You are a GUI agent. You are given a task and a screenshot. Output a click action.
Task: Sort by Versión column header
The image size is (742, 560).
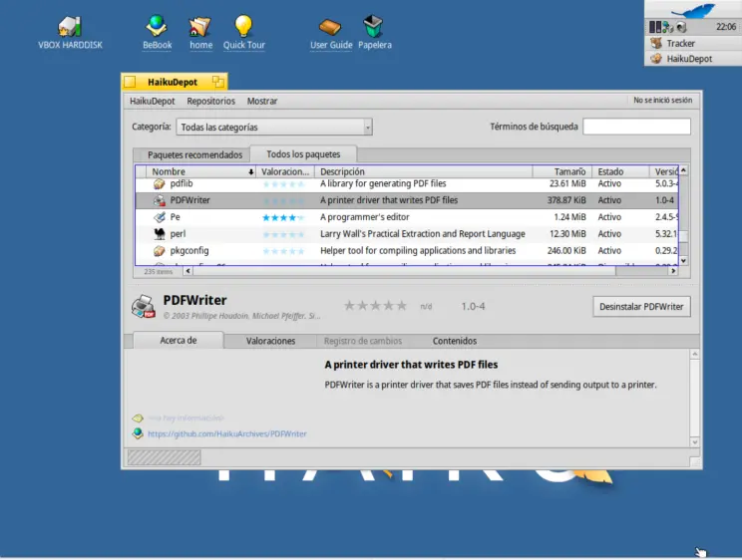pos(664,171)
